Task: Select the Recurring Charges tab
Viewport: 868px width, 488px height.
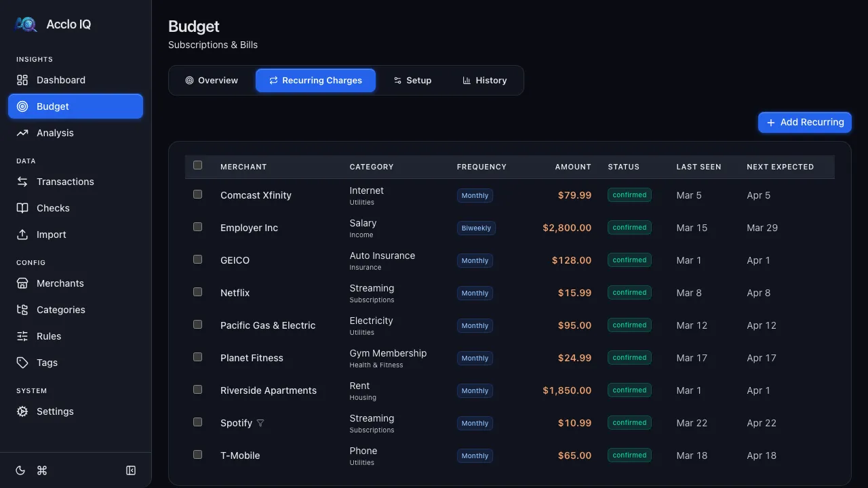Action: (315, 80)
